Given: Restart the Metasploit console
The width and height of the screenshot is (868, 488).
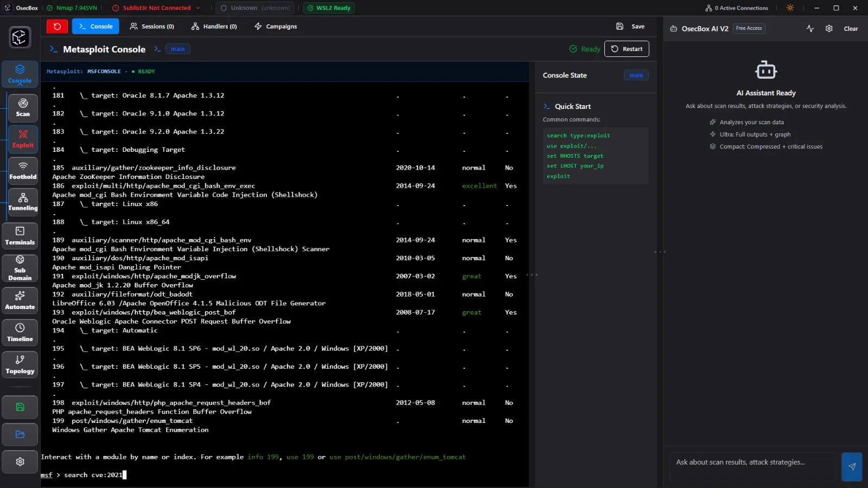Looking at the screenshot, I should (x=627, y=49).
